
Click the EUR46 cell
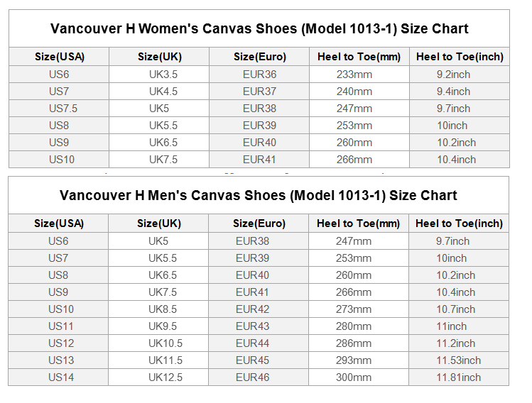(253, 377)
